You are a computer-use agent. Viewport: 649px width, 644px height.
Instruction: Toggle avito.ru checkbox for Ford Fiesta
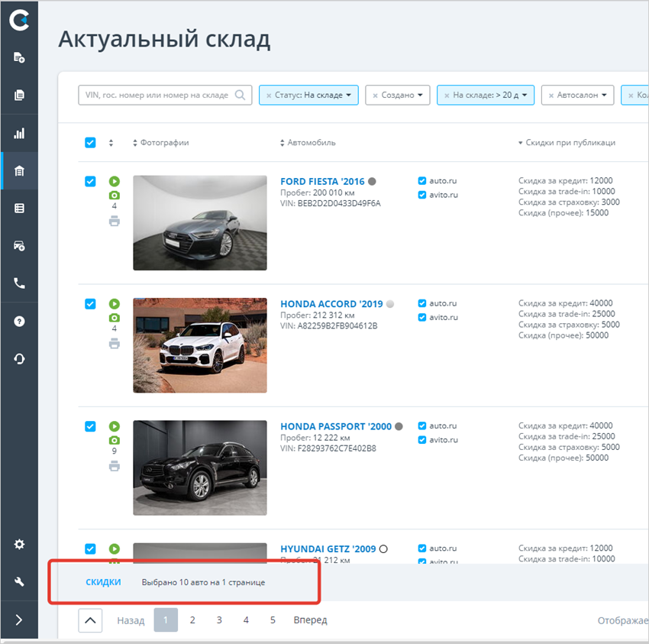421,195
